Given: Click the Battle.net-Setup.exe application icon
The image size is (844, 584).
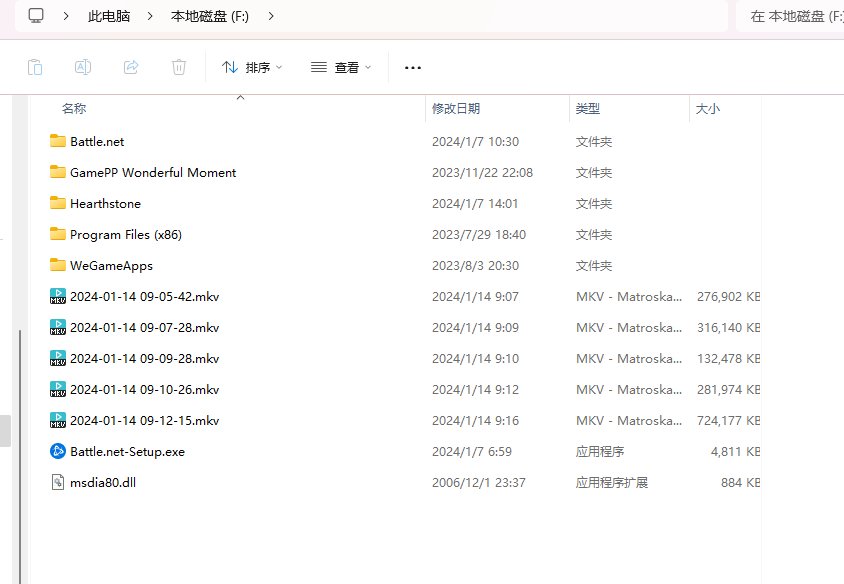Looking at the screenshot, I should (58, 451).
